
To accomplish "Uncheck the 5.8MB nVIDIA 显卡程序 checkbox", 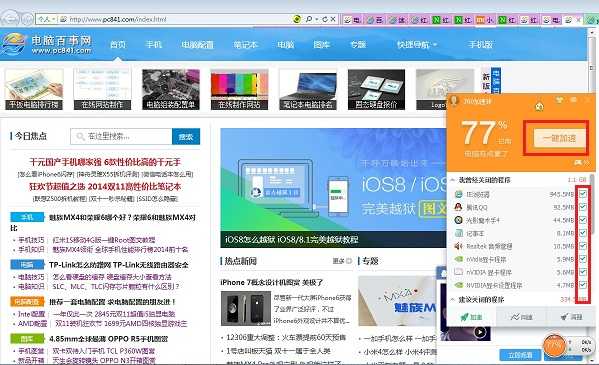I will (x=583, y=272).
